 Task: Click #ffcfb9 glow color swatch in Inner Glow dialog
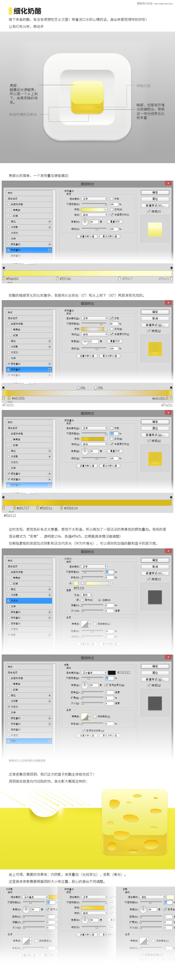point(76,583)
